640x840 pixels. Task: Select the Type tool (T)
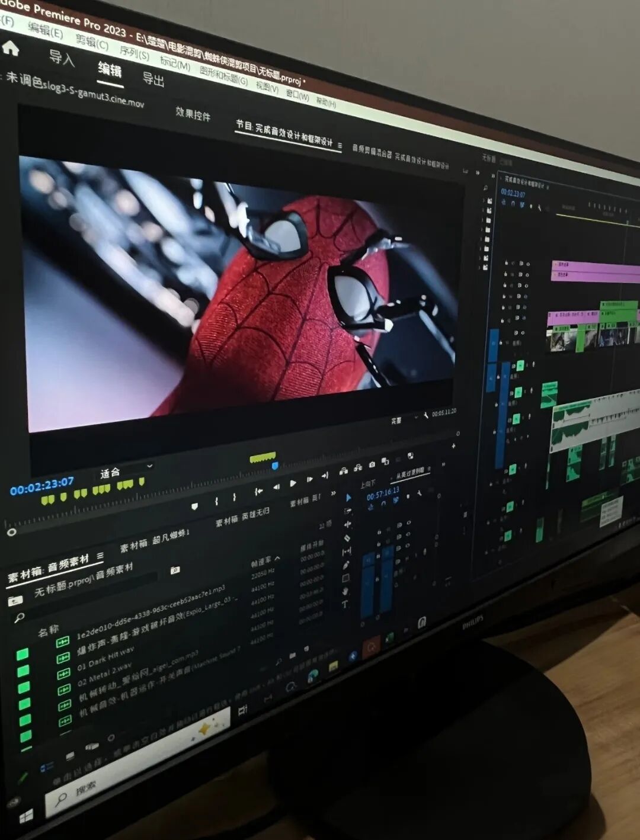coord(344,604)
